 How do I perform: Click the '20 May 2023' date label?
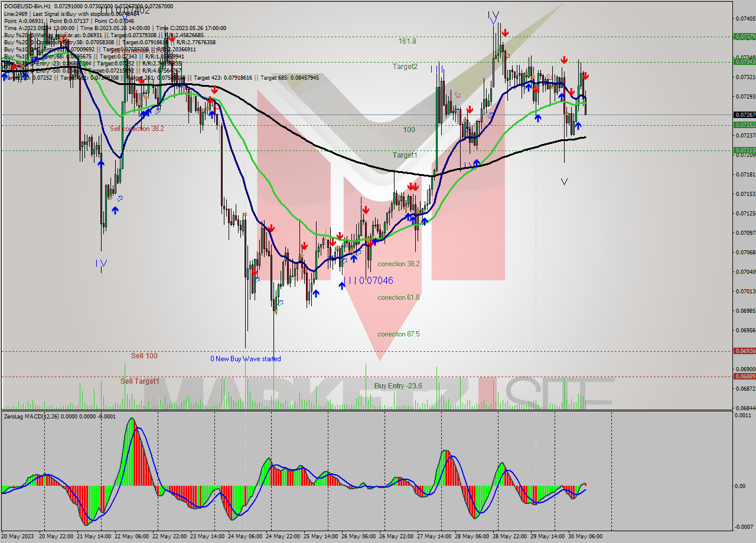click(x=18, y=537)
